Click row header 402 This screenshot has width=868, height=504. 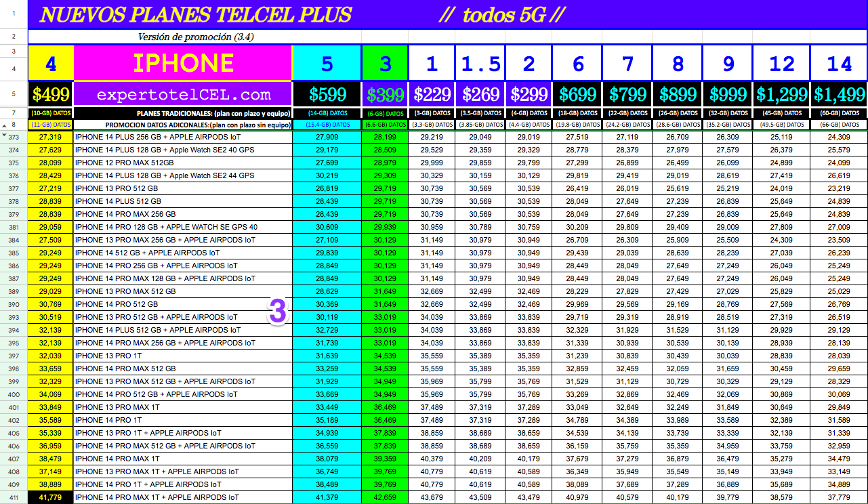14,420
